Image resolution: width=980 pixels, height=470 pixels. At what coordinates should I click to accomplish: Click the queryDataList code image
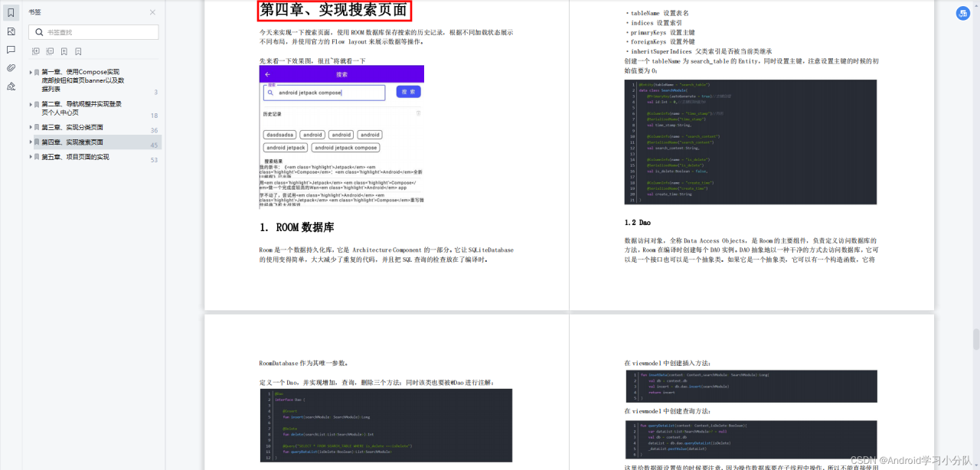point(750,439)
